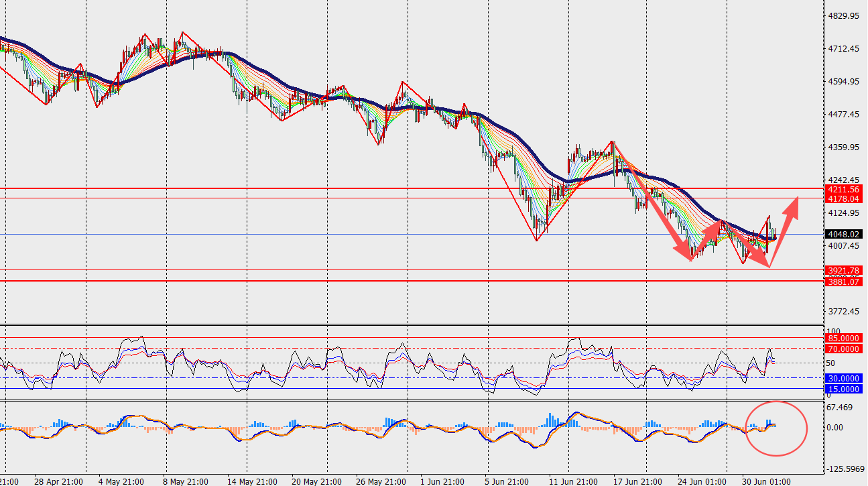Click the 4211.56 red price level label
Viewport: 868px width, 486px height.
point(843,189)
